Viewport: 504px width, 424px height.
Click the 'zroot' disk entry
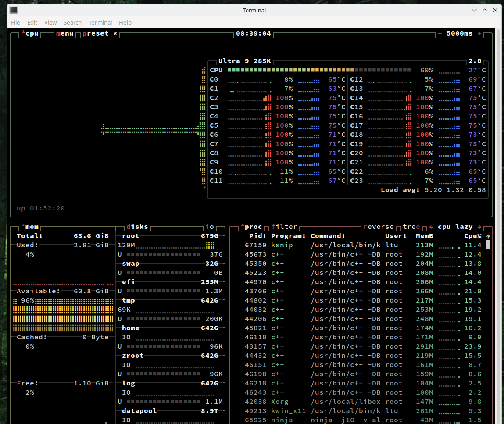pos(133,356)
